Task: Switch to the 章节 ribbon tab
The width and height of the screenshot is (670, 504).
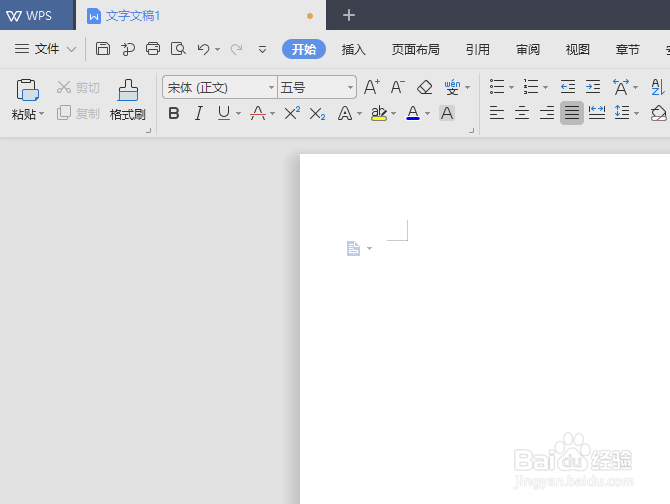Action: 628,50
